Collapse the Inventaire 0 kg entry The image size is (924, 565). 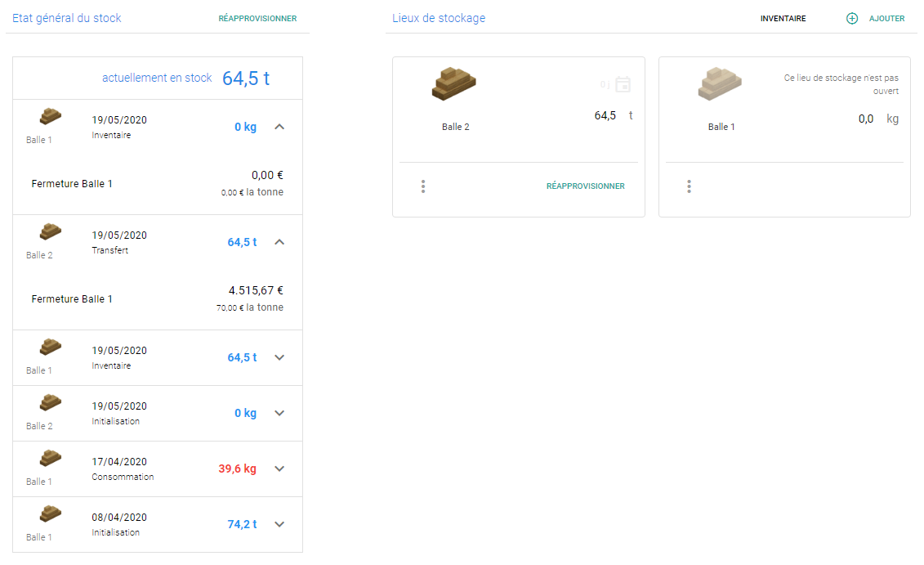tap(279, 127)
